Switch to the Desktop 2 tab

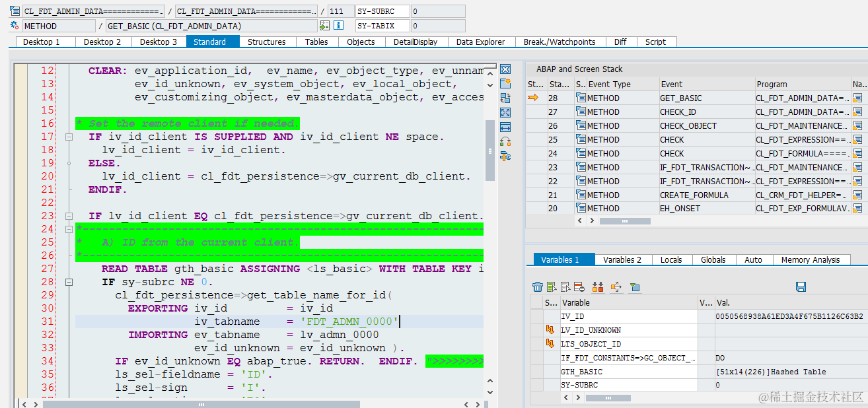coord(102,42)
